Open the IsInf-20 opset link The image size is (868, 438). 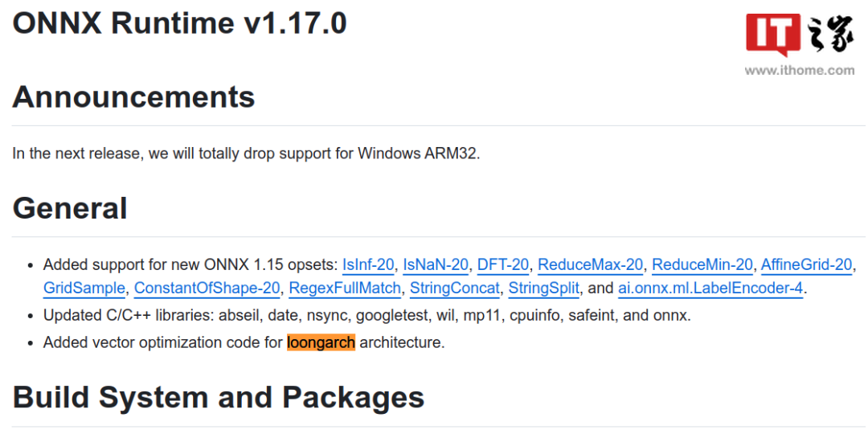coord(368,264)
